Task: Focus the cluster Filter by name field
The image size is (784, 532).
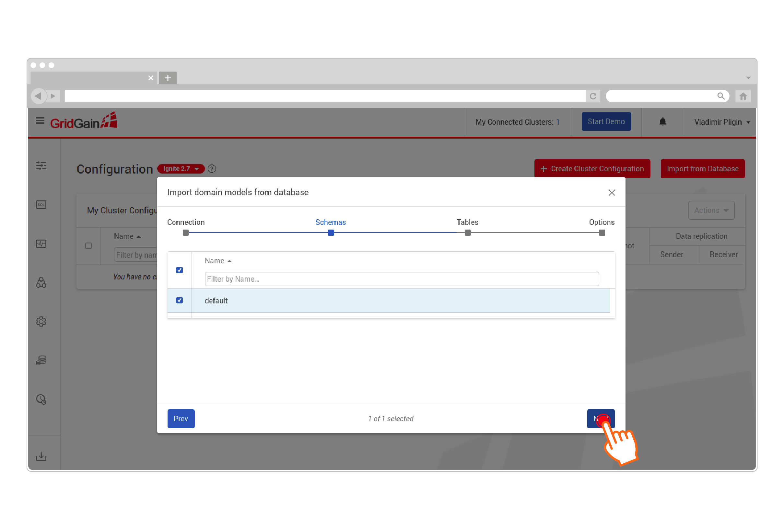Action: pyautogui.click(x=136, y=255)
